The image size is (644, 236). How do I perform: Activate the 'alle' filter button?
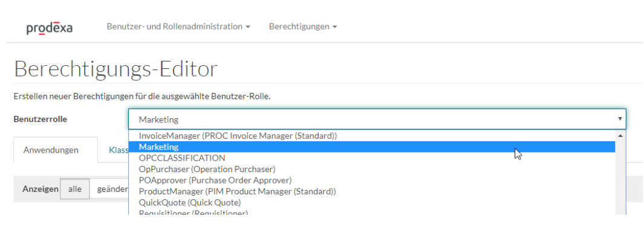[x=75, y=190]
